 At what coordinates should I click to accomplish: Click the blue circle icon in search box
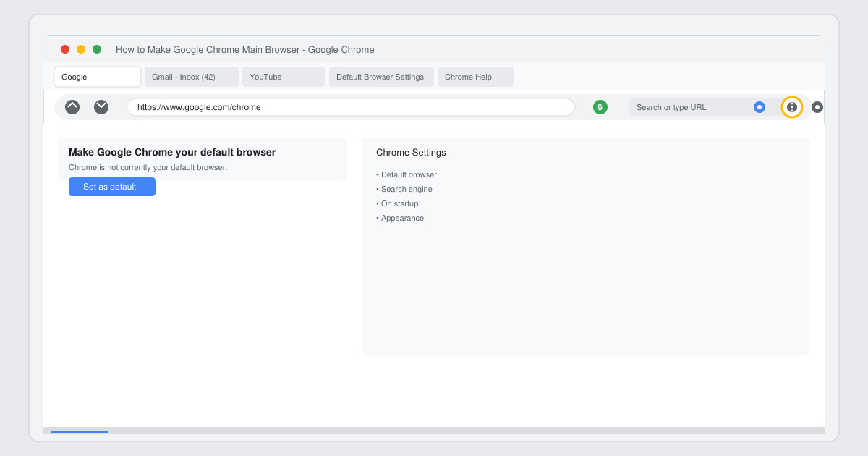[x=759, y=107]
